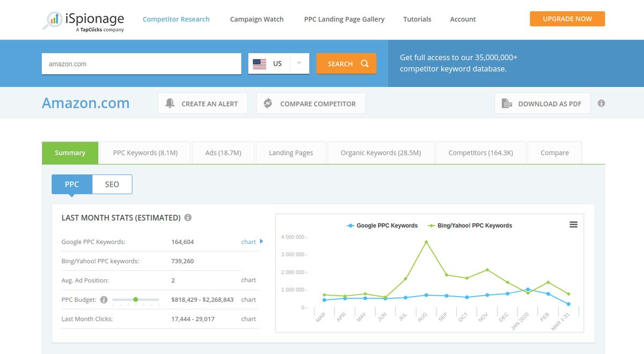The width and height of the screenshot is (644, 354).
Task: Select the Summary tab
Action: pos(70,153)
